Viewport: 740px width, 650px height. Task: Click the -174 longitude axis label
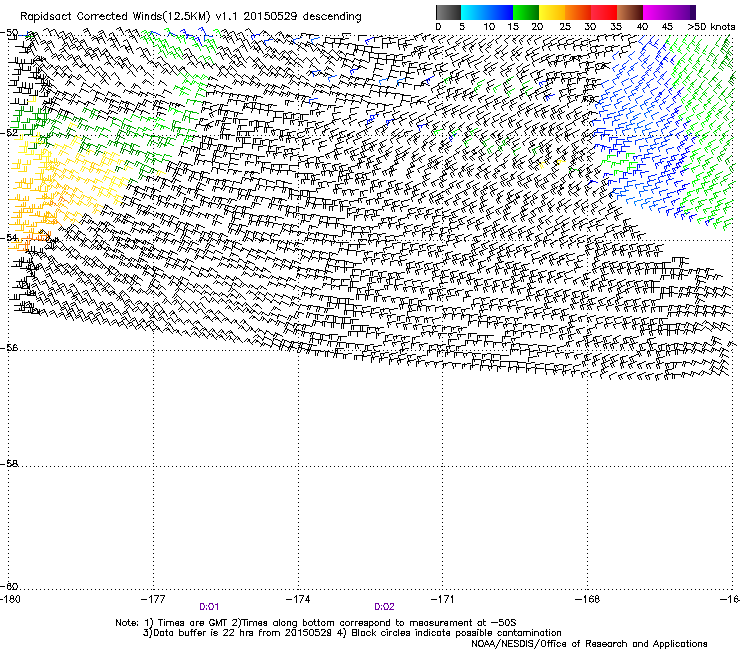[x=298, y=599]
